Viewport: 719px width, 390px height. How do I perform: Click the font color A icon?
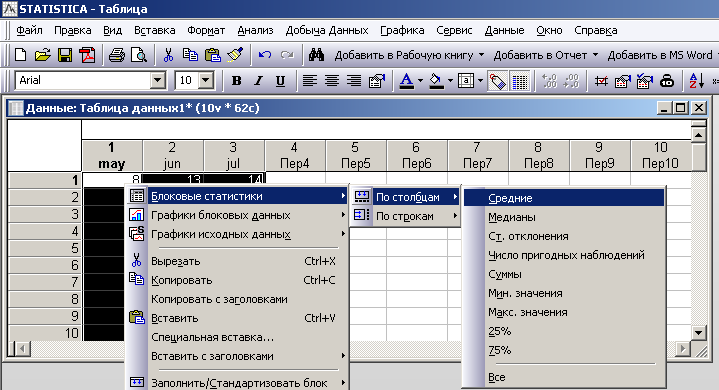tap(406, 81)
